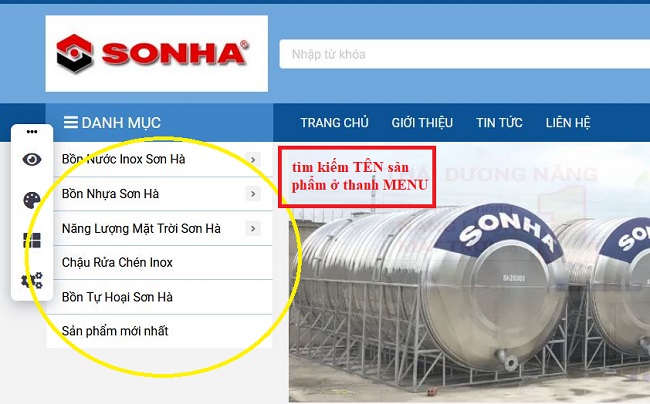
Task: Open the color palette icon
Action: pos(32,200)
